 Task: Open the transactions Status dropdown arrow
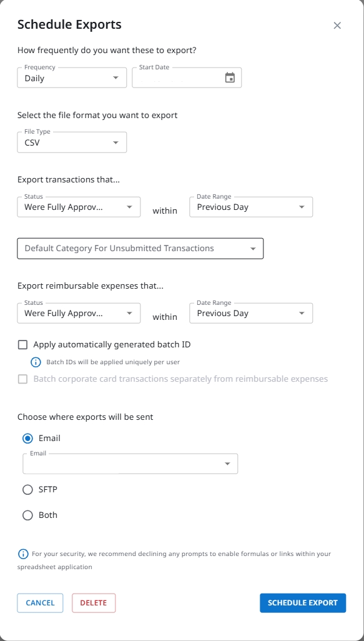[129, 207]
